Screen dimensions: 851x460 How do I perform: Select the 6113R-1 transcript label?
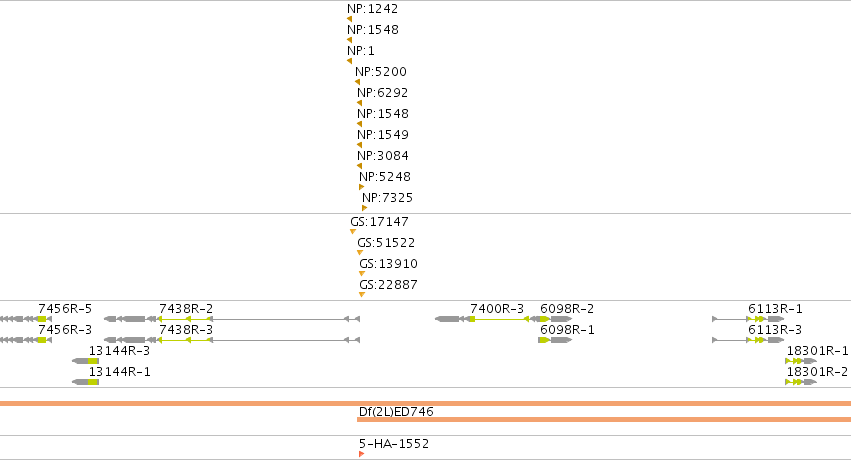point(775,309)
